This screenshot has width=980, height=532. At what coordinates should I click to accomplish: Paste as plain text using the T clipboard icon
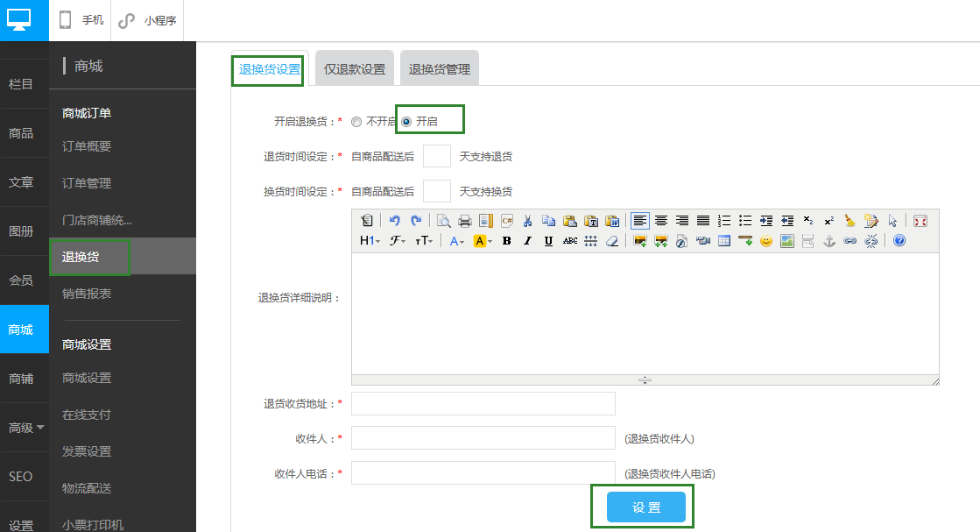pyautogui.click(x=590, y=221)
